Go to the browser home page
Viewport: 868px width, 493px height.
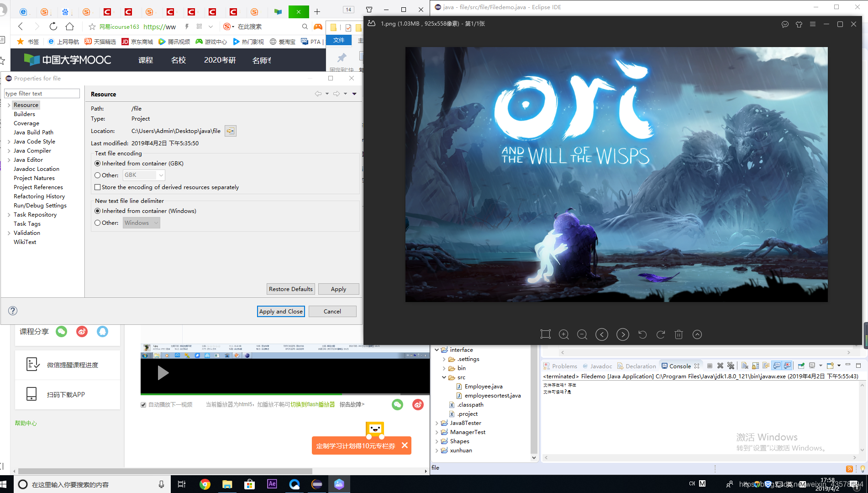coord(69,27)
